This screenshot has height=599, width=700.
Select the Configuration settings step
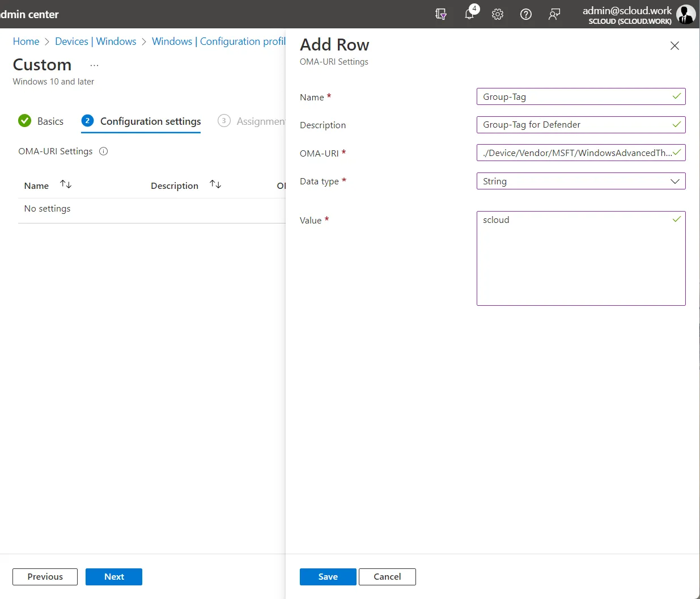pos(141,121)
